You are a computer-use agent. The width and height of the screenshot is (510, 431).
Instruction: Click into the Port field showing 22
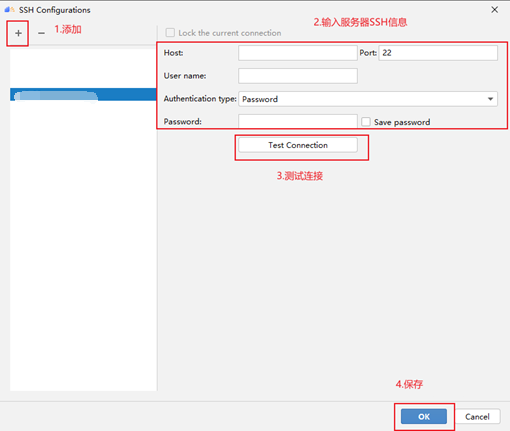click(438, 53)
